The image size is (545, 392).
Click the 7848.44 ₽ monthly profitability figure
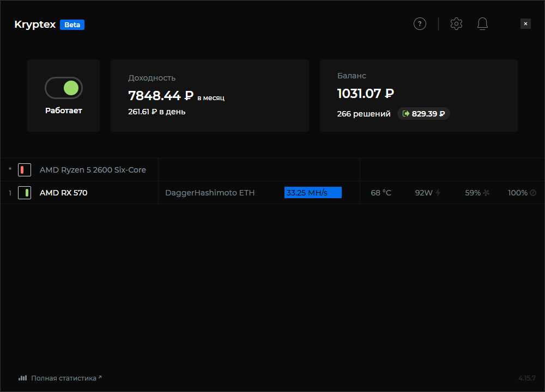161,95
